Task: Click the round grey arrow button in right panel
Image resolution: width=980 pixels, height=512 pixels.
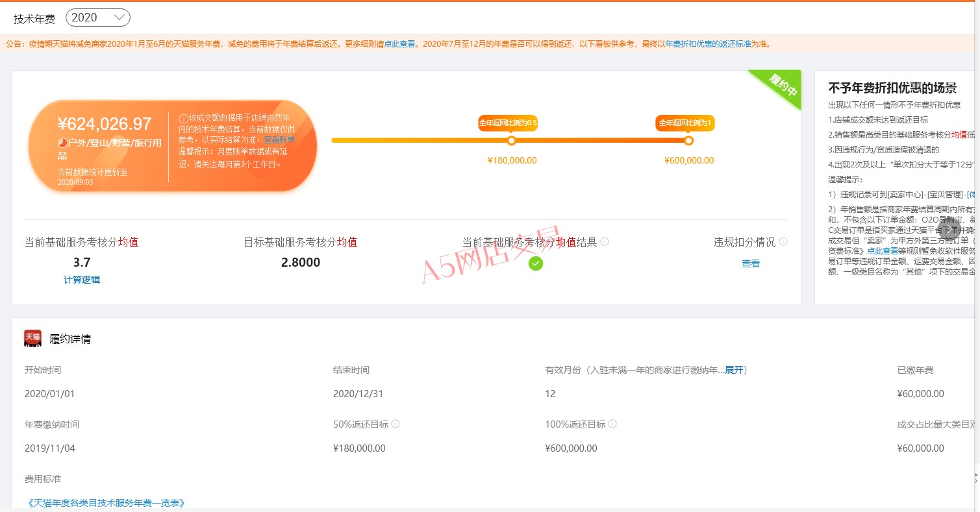Action: click(949, 229)
